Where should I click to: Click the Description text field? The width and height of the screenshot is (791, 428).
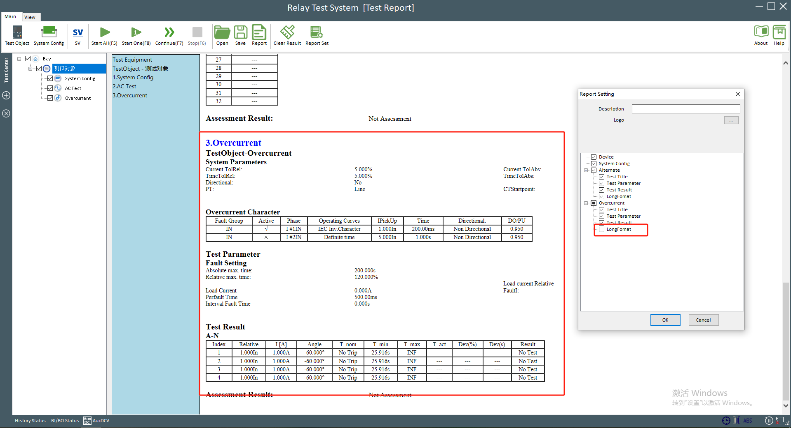point(686,107)
